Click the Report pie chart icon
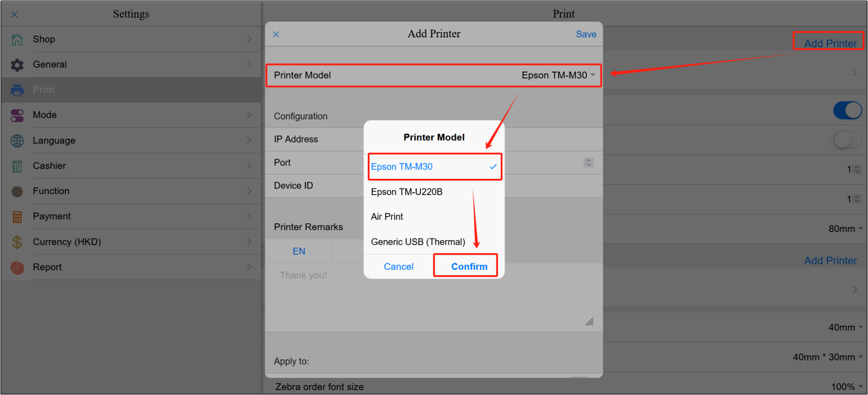Image resolution: width=868 pixels, height=395 pixels. click(17, 268)
